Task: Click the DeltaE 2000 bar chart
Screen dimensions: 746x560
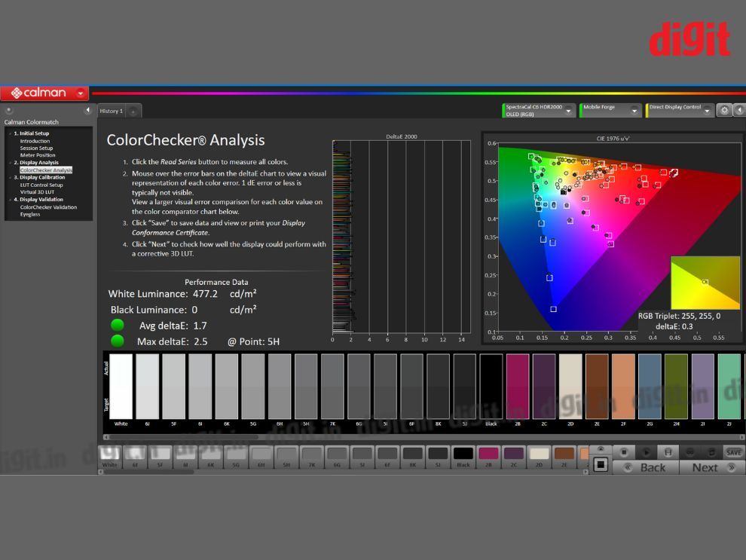Action: (x=402, y=237)
